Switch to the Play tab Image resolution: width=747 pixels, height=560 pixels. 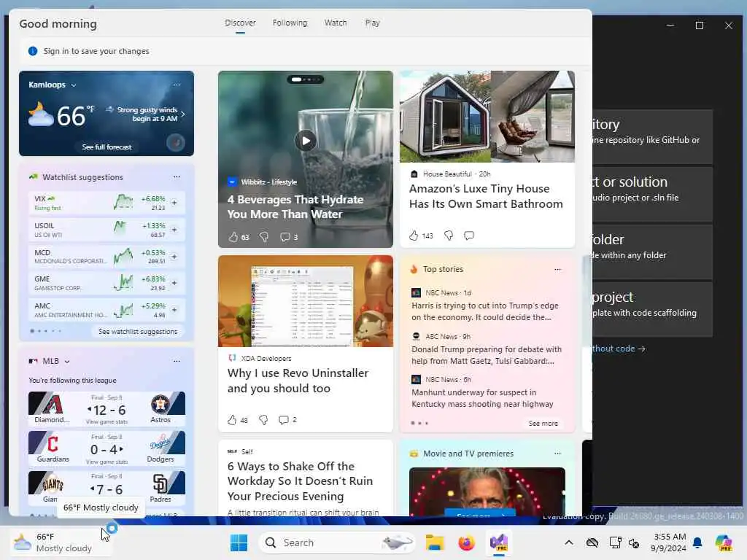point(373,23)
